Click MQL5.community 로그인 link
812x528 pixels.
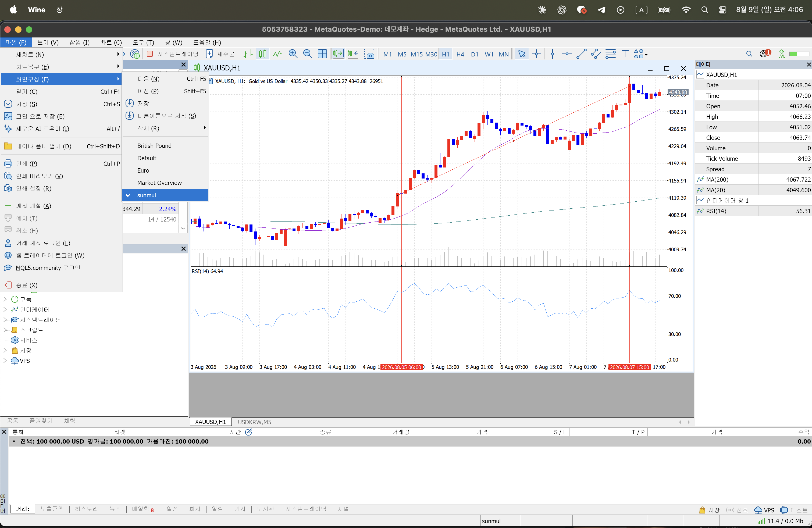pyautogui.click(x=61, y=268)
